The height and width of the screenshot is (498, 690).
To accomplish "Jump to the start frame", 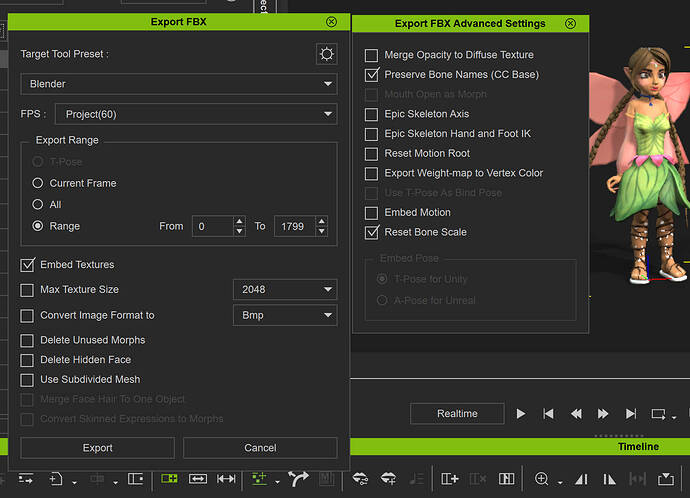I will [x=548, y=414].
